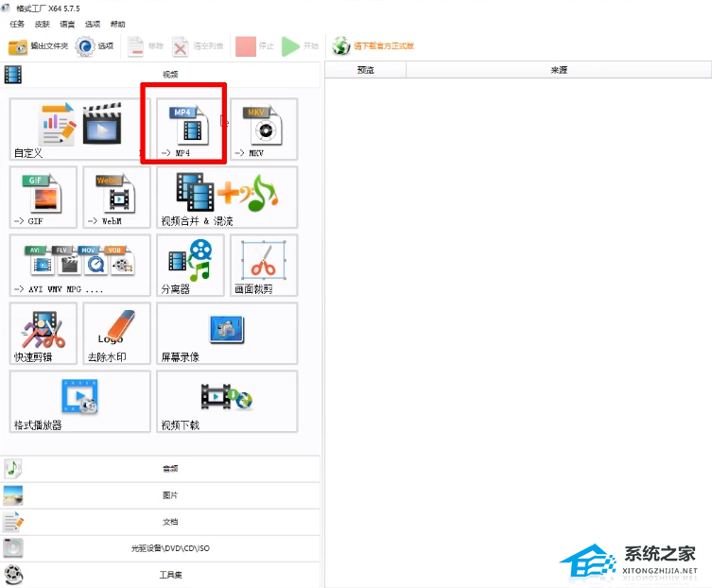This screenshot has height=588, width=712.
Task: Click the document with pencil icon
Action: pos(13,522)
